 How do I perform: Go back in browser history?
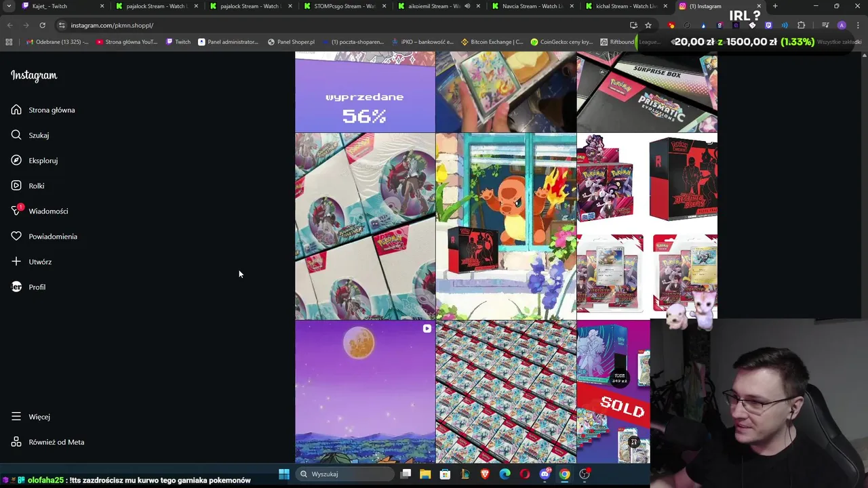pos(9,25)
